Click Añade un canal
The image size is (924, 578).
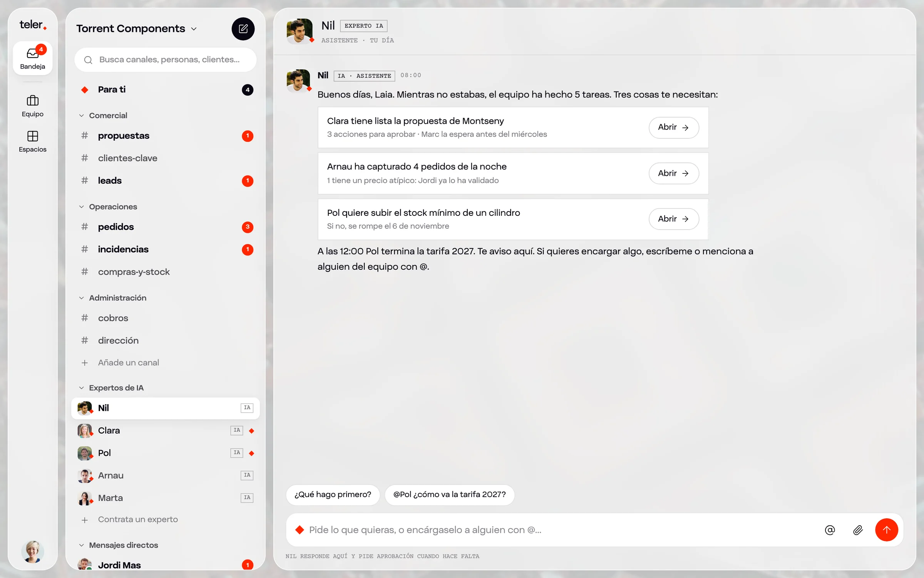tap(128, 363)
